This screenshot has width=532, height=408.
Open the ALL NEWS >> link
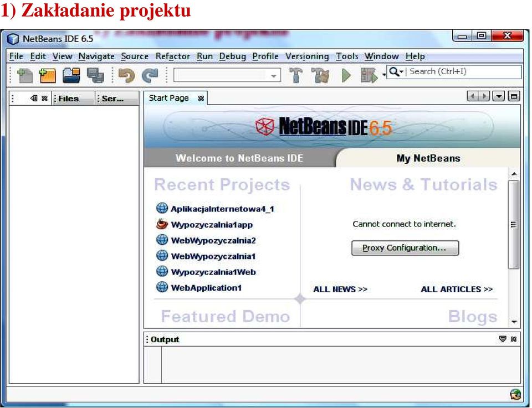pyautogui.click(x=340, y=289)
